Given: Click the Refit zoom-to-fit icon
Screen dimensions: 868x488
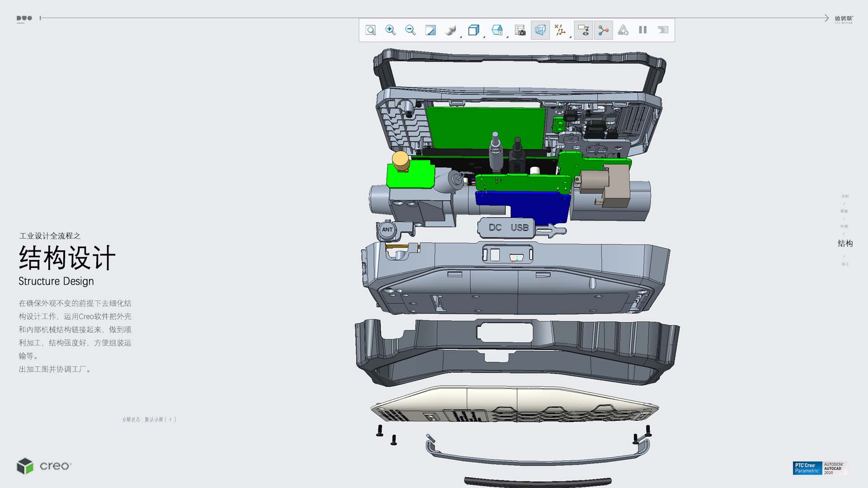Looking at the screenshot, I should coord(371,30).
